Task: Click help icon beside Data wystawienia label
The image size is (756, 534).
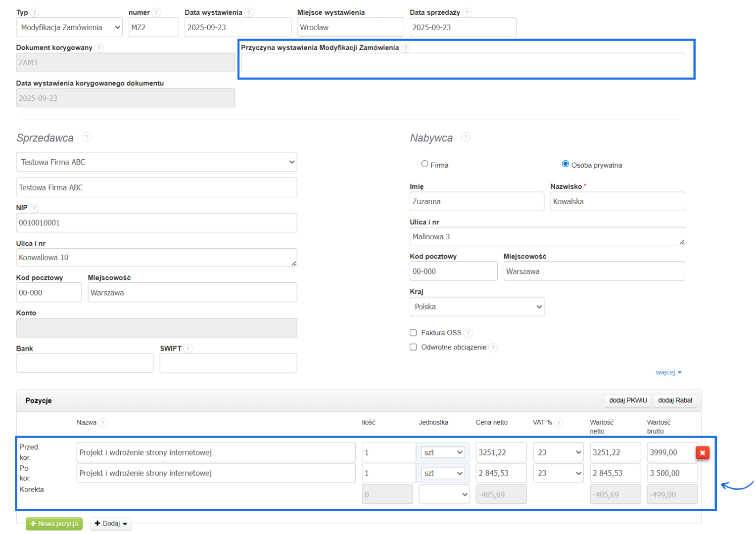Action: pyautogui.click(x=249, y=12)
